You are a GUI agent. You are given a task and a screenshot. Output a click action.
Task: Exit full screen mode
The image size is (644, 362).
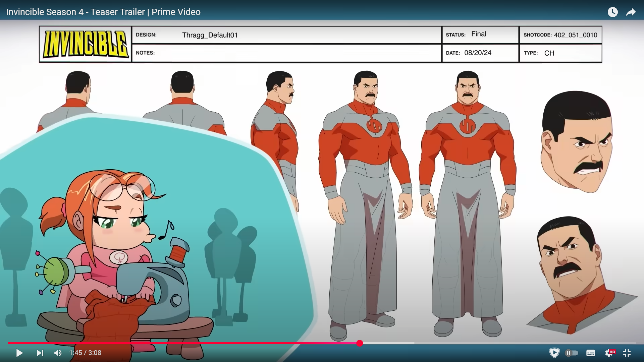coord(627,353)
